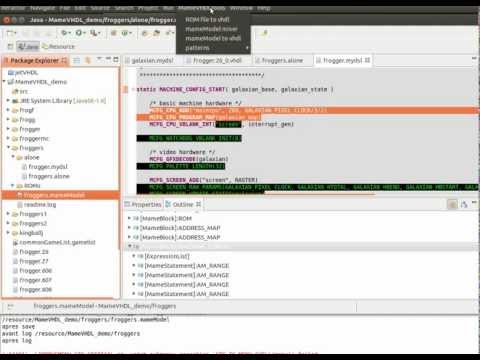Image resolution: width=480 pixels, height=360 pixels.
Task: Choose mameModel to vhdl menu entry
Action: click(x=213, y=38)
